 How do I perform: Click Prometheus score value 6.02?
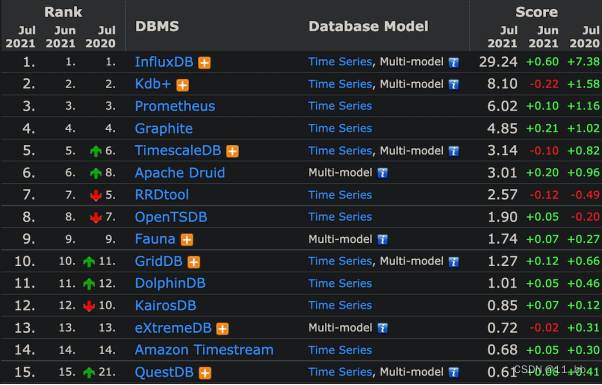click(502, 106)
